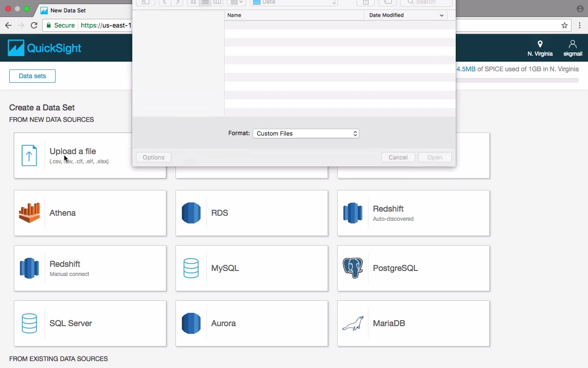
Task: Click the file dialog share icon
Action: [x=366, y=2]
